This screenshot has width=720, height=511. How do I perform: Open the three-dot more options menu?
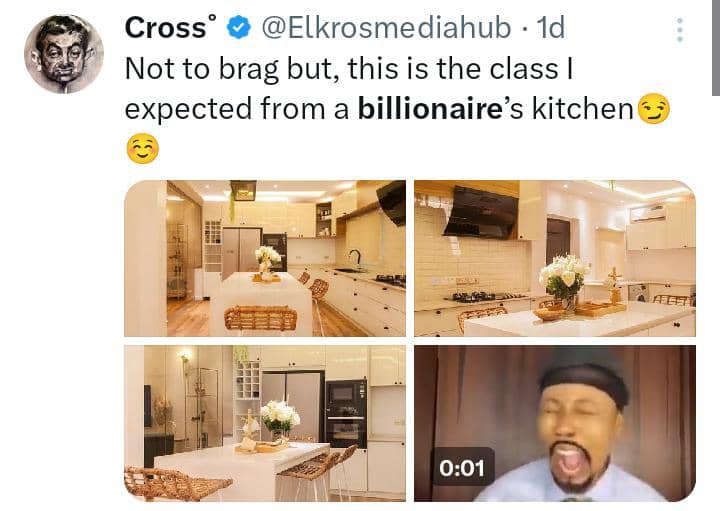coord(680,30)
